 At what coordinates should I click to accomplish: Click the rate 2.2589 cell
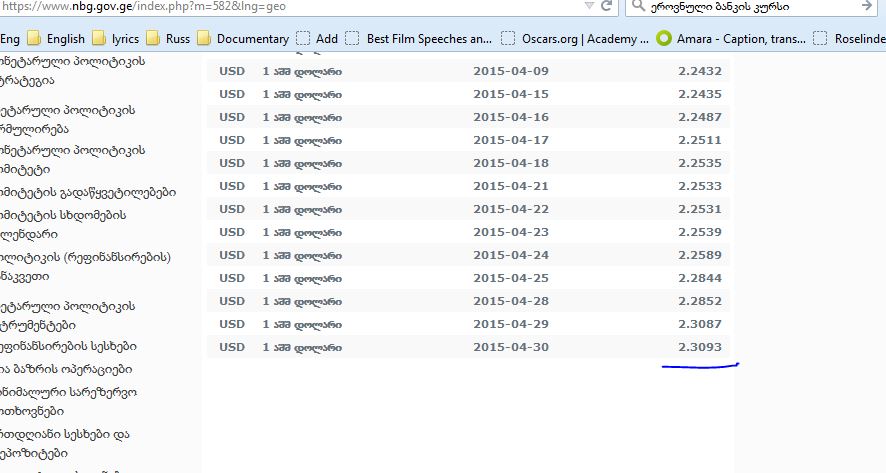click(x=700, y=255)
